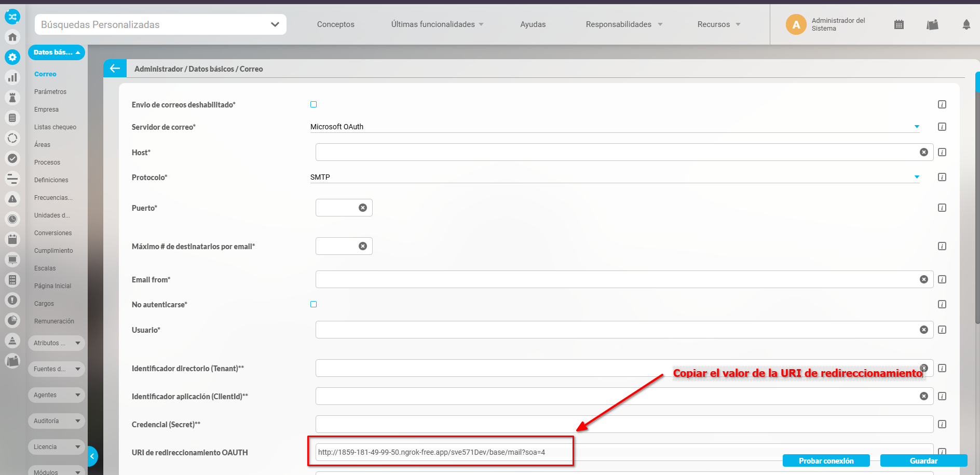The image size is (980, 475).
Task: Show info icon for Servidor de correo
Action: pos(942,127)
